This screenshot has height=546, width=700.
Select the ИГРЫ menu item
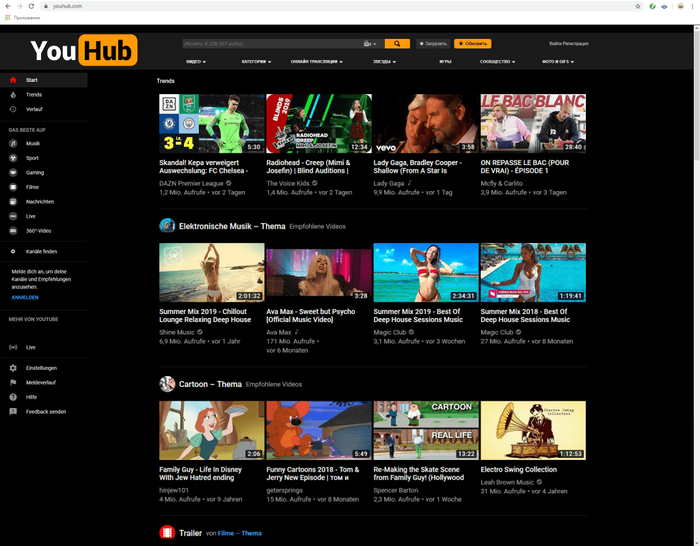click(445, 61)
